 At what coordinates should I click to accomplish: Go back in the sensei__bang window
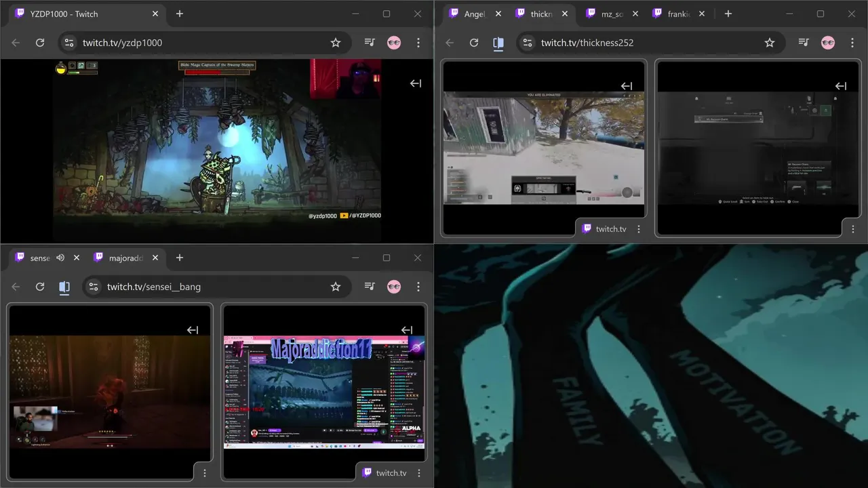(16, 287)
